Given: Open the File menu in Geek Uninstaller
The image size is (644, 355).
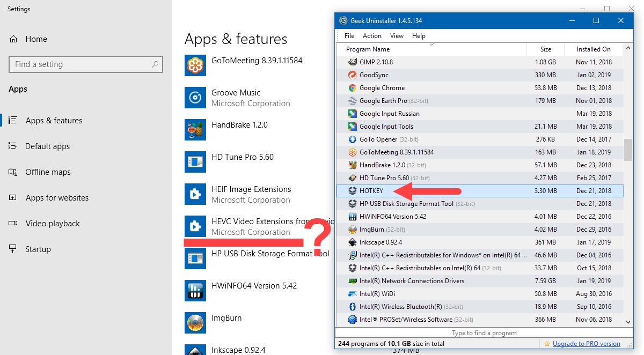Looking at the screenshot, I should (349, 36).
